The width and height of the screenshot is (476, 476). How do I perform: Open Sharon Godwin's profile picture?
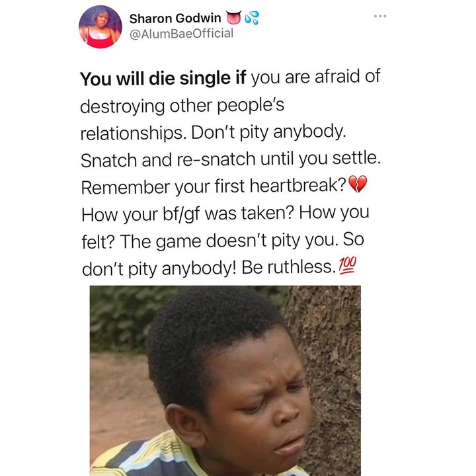[x=100, y=26]
